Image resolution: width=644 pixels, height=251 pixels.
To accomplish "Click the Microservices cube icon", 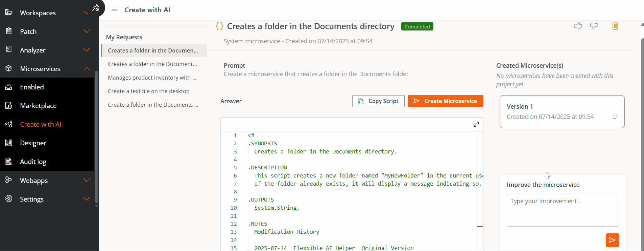I will coord(9,68).
